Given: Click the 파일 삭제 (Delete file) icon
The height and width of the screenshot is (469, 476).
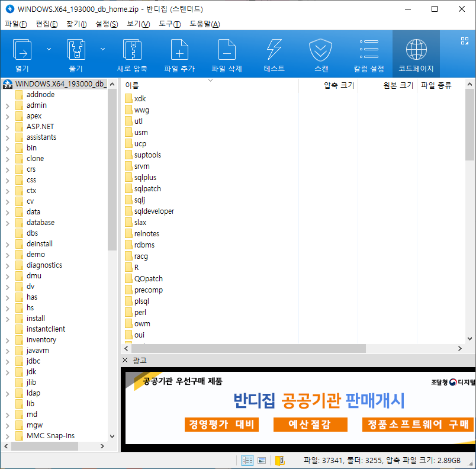Looking at the screenshot, I should 227,50.
